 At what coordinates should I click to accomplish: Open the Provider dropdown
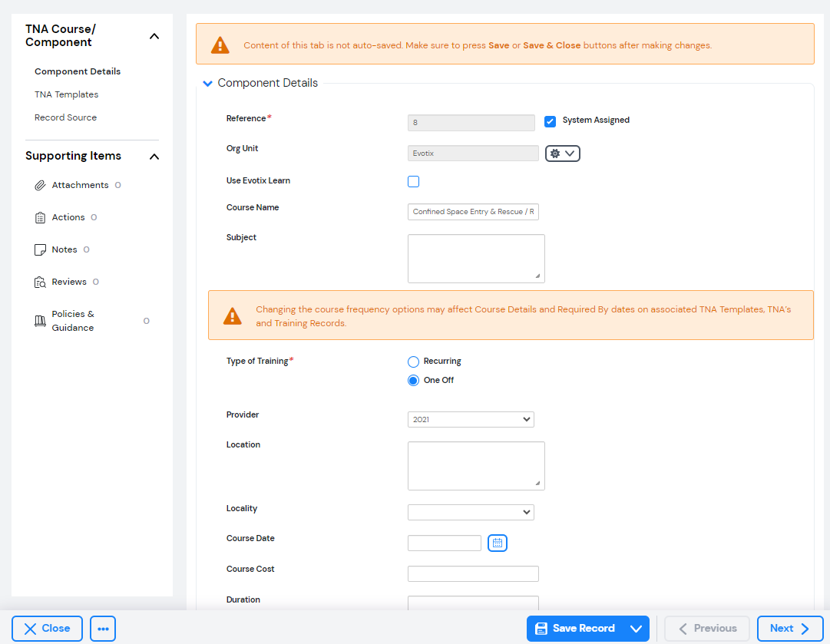click(x=471, y=420)
